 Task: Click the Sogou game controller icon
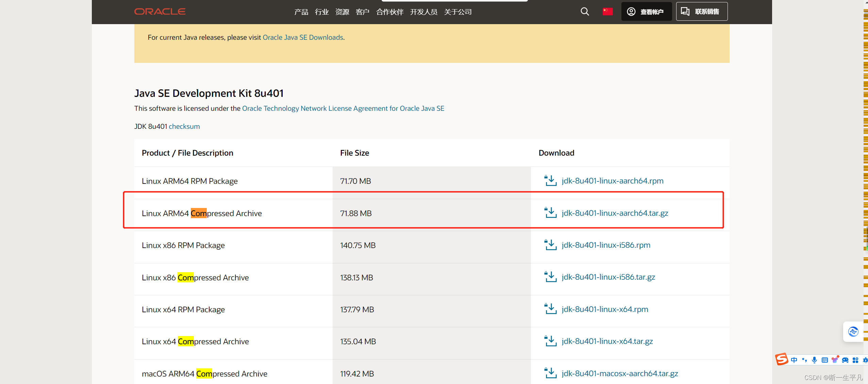click(845, 360)
